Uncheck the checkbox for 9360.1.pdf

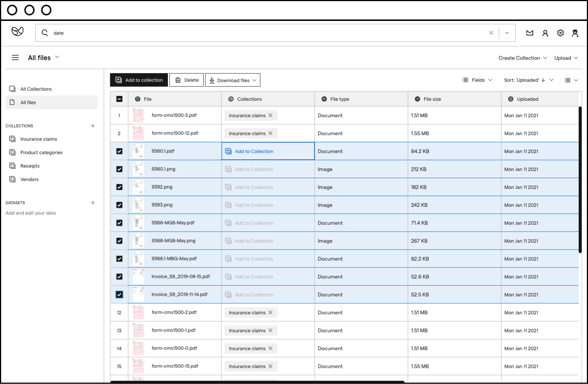[x=119, y=151]
